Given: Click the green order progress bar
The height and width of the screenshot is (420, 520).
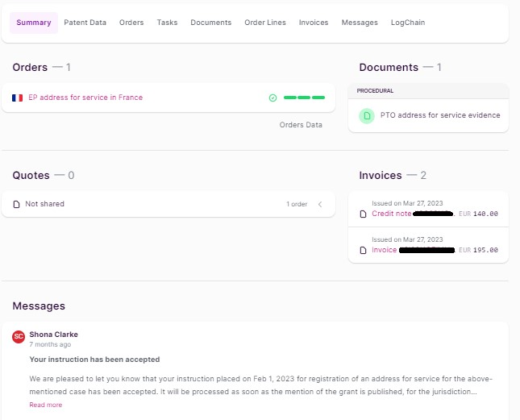Looking at the screenshot, I should 304,98.
